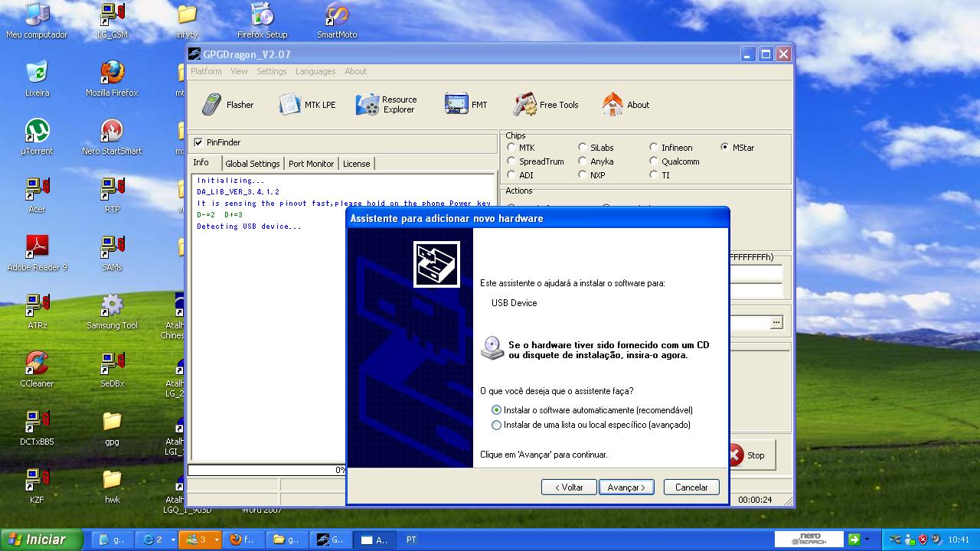Click the About house icon in toolbar
The image size is (980, 551).
[612, 104]
